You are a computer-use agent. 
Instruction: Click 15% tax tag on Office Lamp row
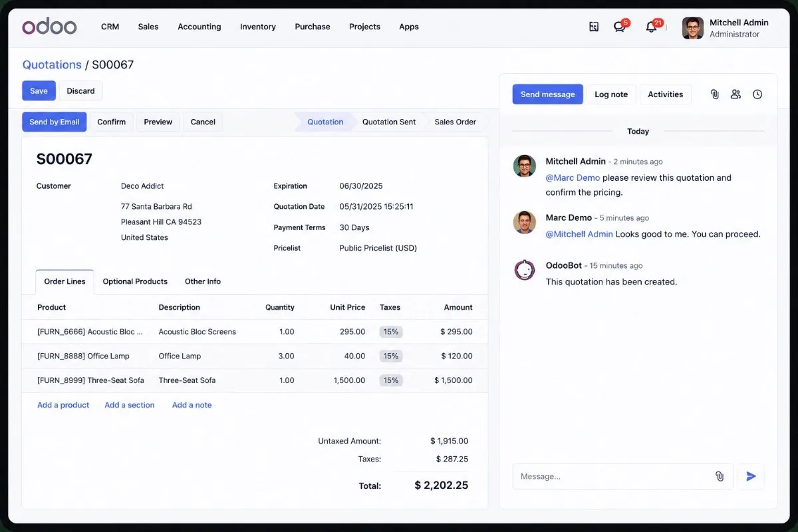tap(391, 356)
